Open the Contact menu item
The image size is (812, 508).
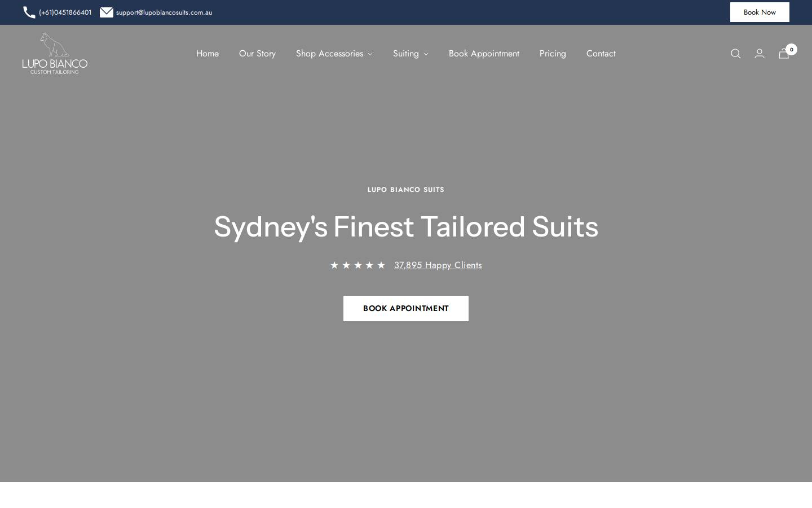[601, 54]
